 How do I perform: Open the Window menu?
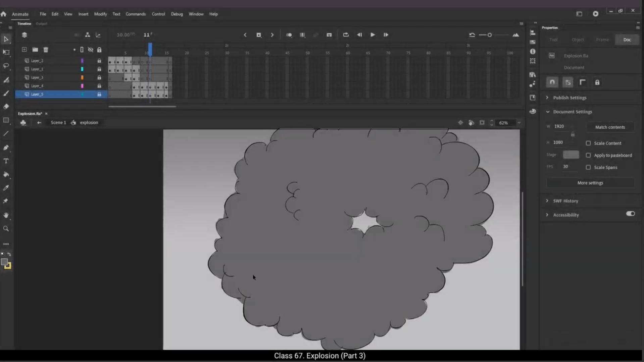pyautogui.click(x=196, y=14)
